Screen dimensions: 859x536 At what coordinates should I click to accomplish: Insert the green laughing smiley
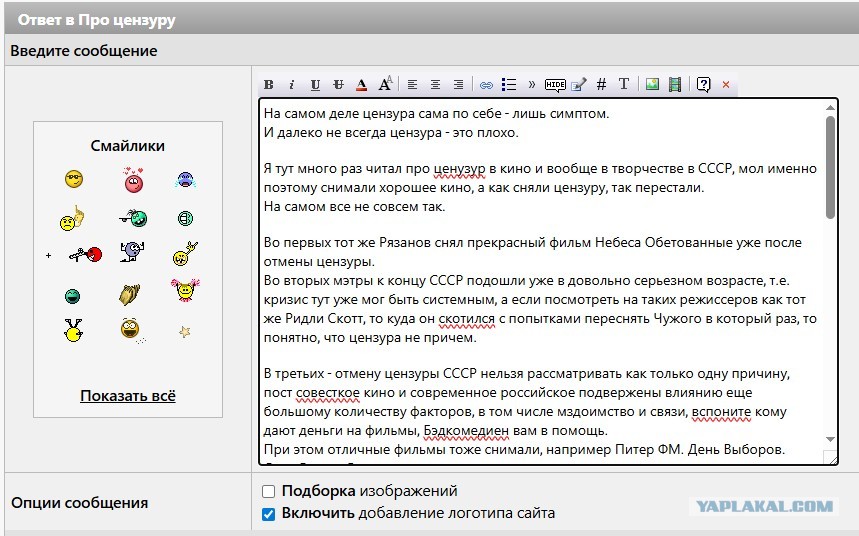click(72, 296)
